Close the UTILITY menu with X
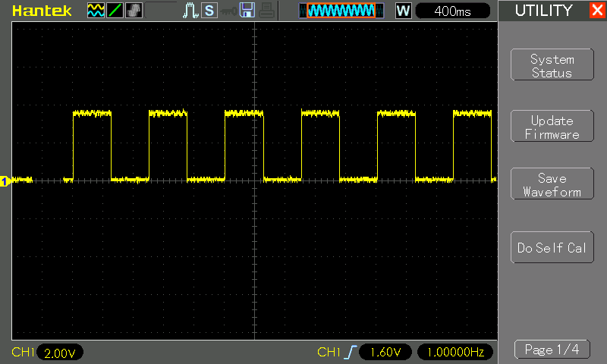607x364 pixels. point(596,11)
